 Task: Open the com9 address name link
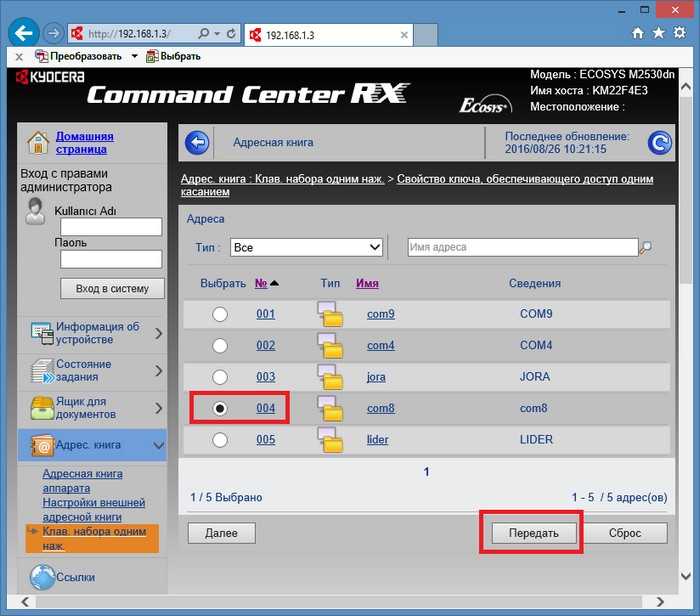381,314
